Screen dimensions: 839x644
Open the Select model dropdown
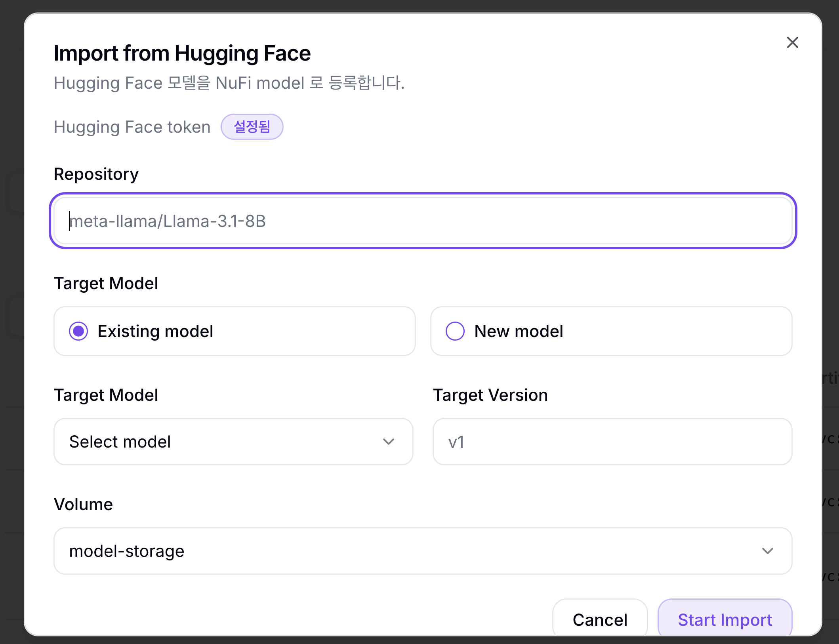233,442
